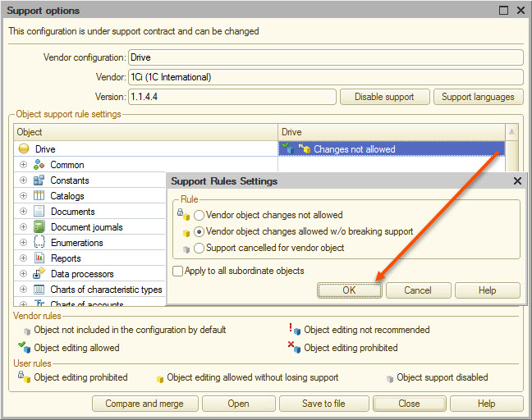Expand the Documents tree node

click(23, 211)
